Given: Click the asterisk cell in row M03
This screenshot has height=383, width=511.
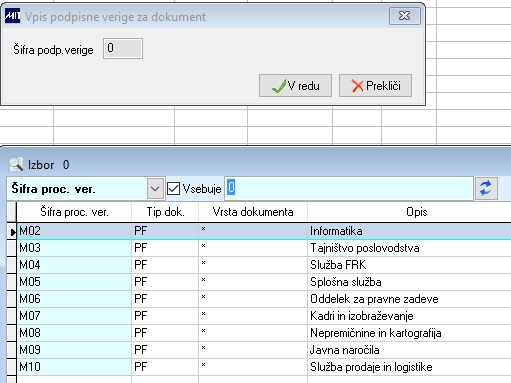Looking at the screenshot, I should click(253, 248).
